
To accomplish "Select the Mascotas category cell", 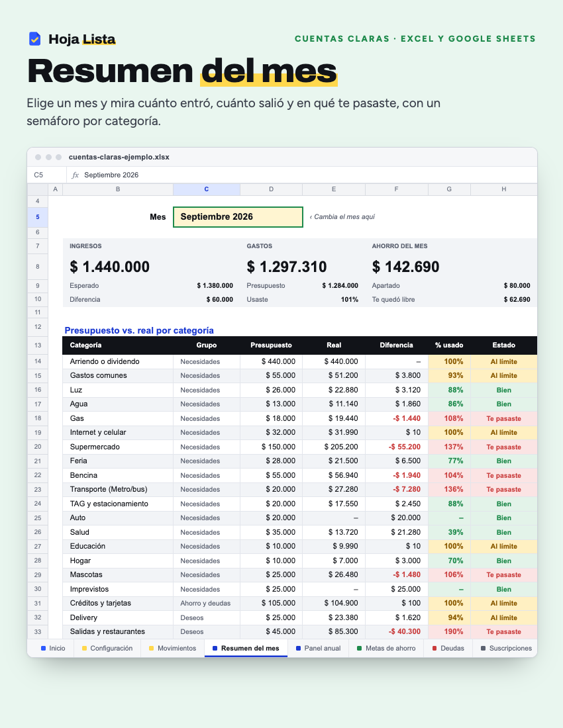I will click(x=118, y=574).
